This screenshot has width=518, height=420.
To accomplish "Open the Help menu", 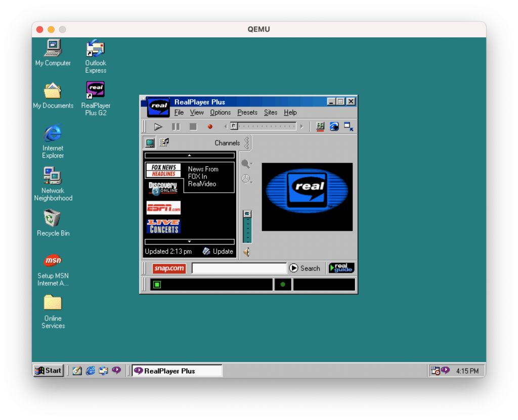I will click(x=290, y=113).
